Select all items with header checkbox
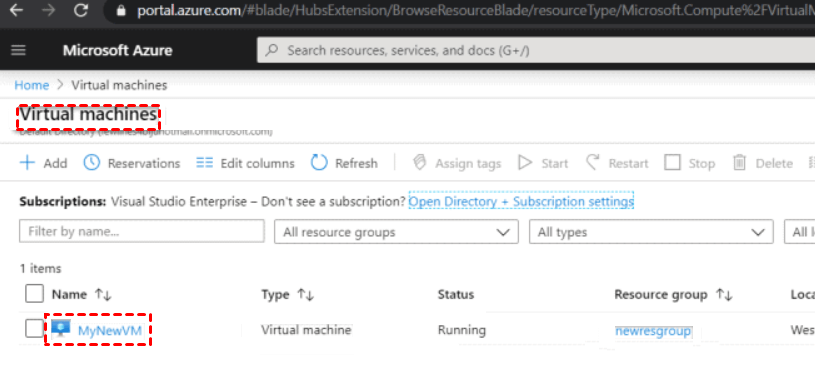815x376 pixels. pos(34,294)
